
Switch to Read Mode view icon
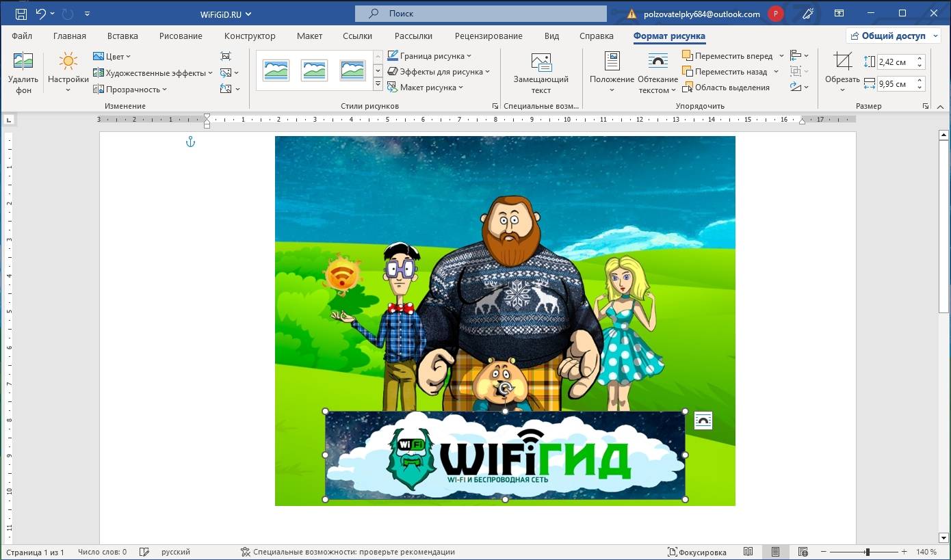(748, 552)
